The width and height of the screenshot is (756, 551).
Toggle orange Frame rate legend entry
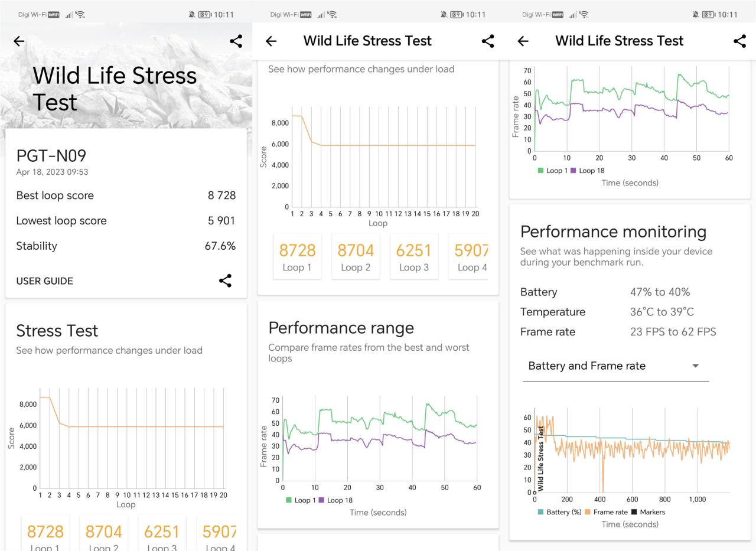click(x=606, y=512)
